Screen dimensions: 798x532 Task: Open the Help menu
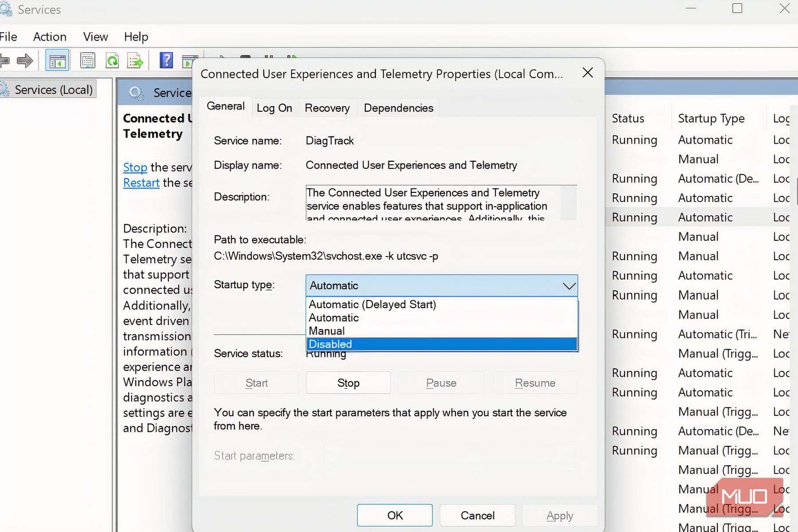(136, 37)
